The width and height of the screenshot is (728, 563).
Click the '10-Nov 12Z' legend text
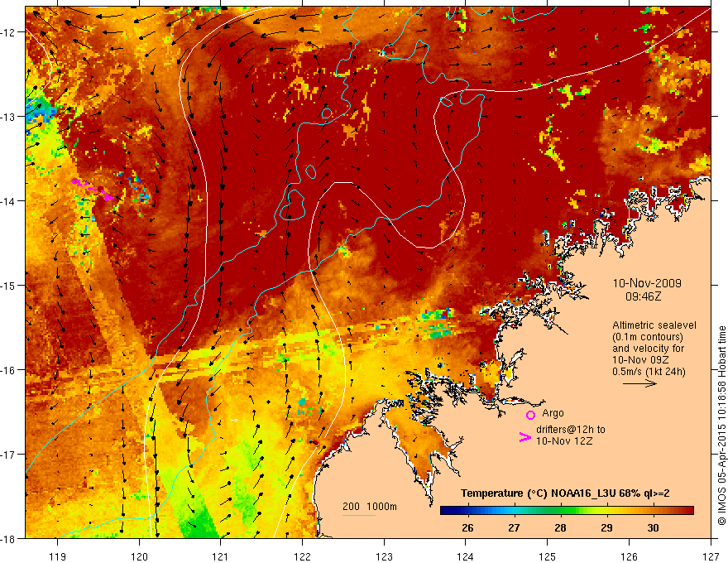pyautogui.click(x=564, y=441)
